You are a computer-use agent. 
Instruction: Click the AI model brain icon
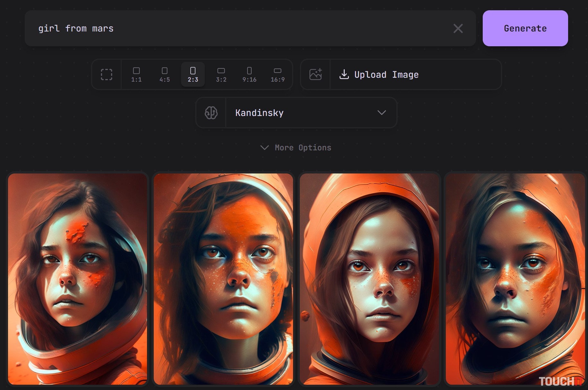211,113
